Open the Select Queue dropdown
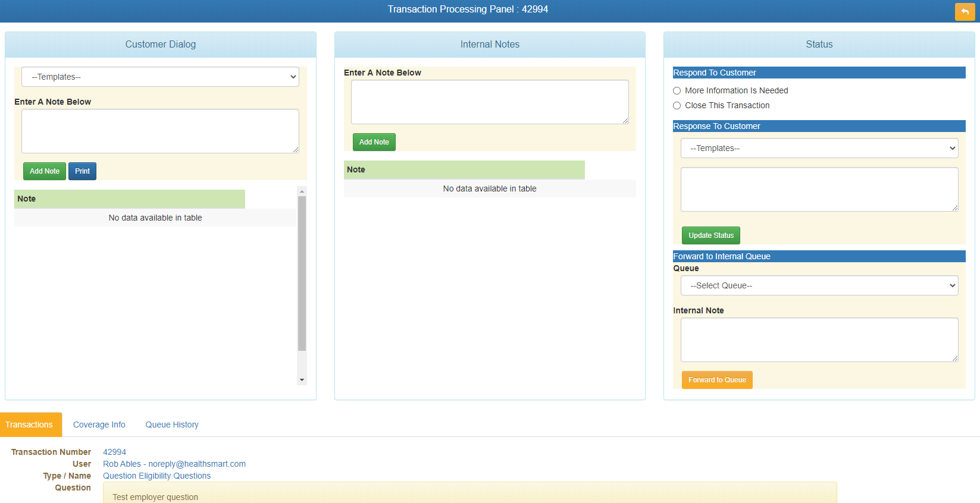 click(819, 285)
